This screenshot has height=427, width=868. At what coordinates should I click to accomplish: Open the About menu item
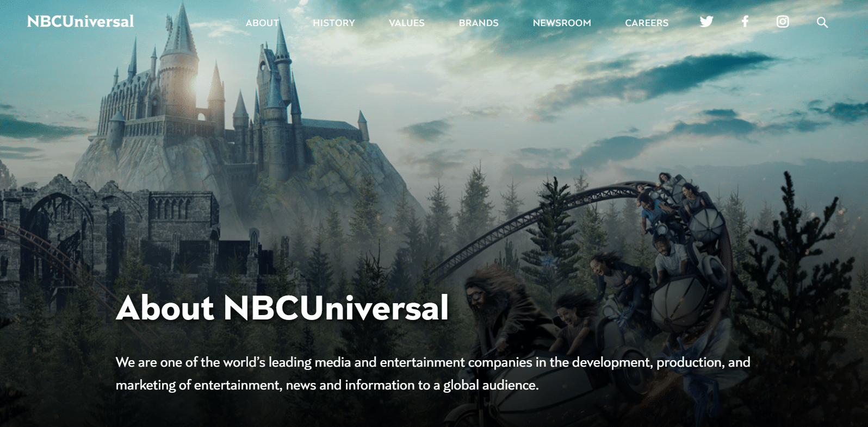262,23
